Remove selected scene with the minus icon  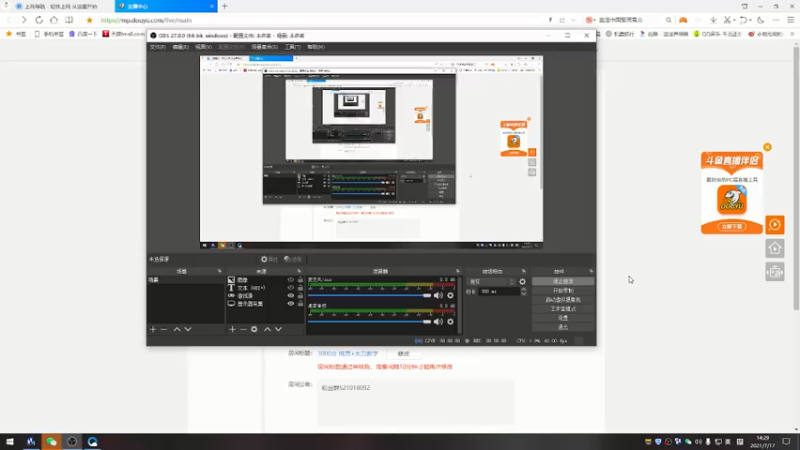tap(164, 330)
